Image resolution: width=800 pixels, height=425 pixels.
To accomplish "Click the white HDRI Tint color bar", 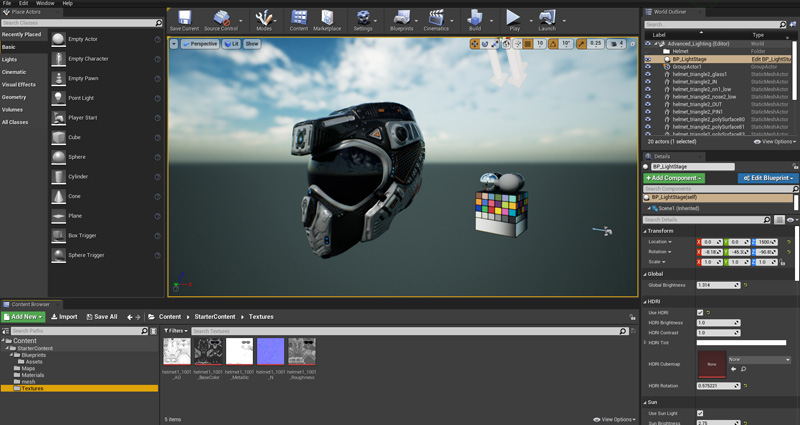I will (x=741, y=343).
